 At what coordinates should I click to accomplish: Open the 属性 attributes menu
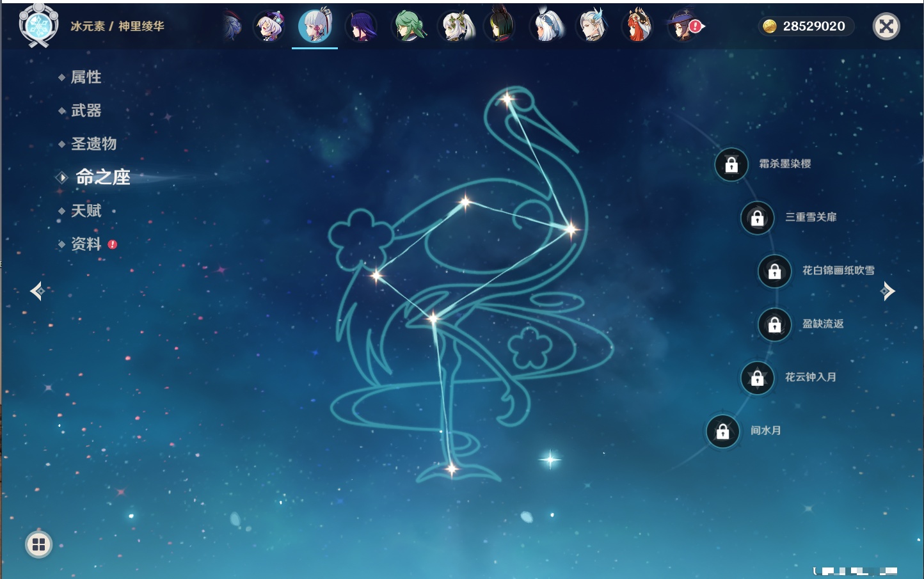point(86,77)
